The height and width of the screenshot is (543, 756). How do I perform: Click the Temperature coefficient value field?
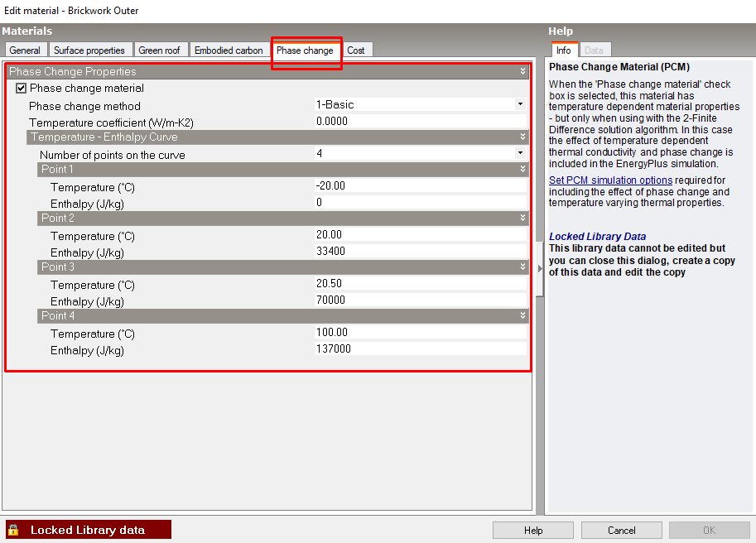pos(421,122)
